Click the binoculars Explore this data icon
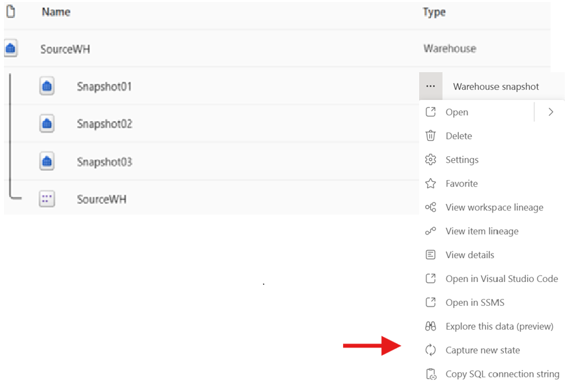Screen dimensions: 588x384 click(x=430, y=326)
